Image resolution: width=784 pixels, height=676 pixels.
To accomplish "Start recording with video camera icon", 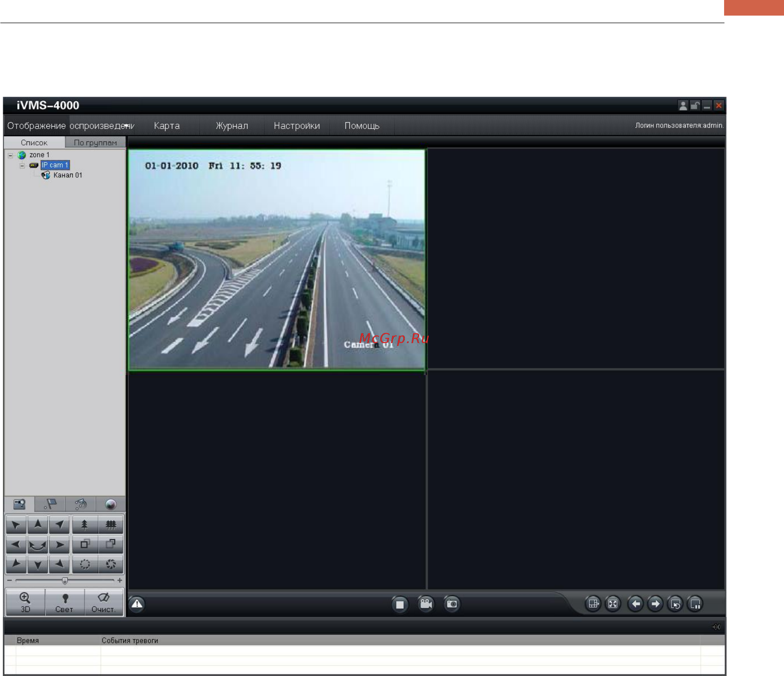I will coord(426,604).
